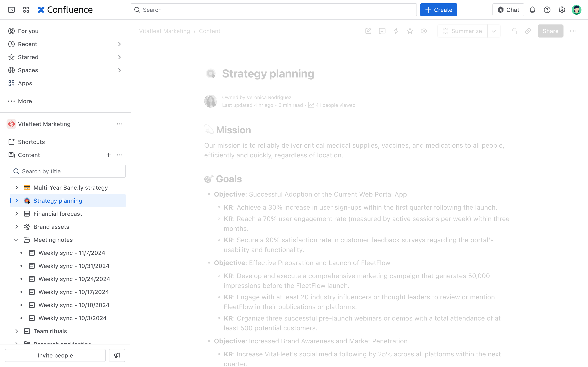Click the lightning/automation icon
The height and width of the screenshot is (367, 588).
click(x=396, y=31)
